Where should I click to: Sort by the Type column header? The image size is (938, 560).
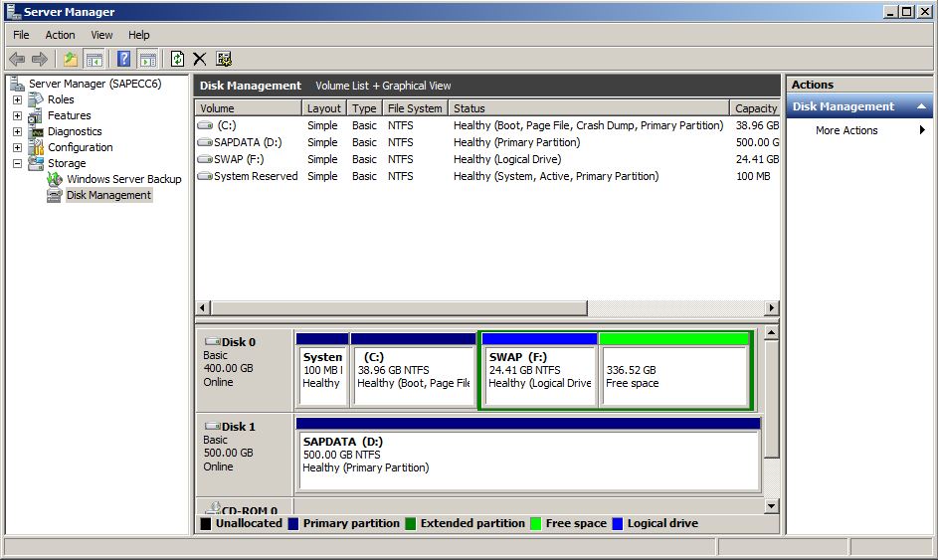click(x=364, y=108)
